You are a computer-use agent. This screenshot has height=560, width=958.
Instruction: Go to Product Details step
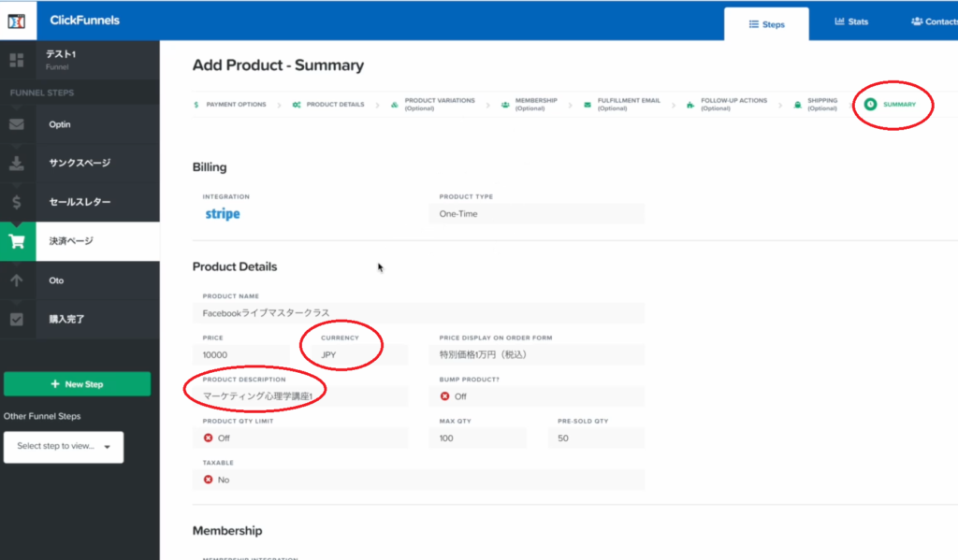[328, 105]
